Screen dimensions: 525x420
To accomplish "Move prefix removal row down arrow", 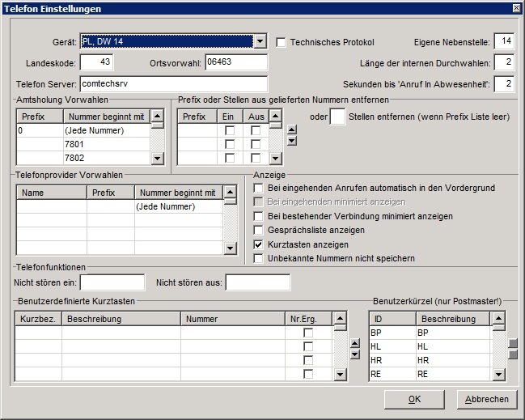I will coord(292,141).
